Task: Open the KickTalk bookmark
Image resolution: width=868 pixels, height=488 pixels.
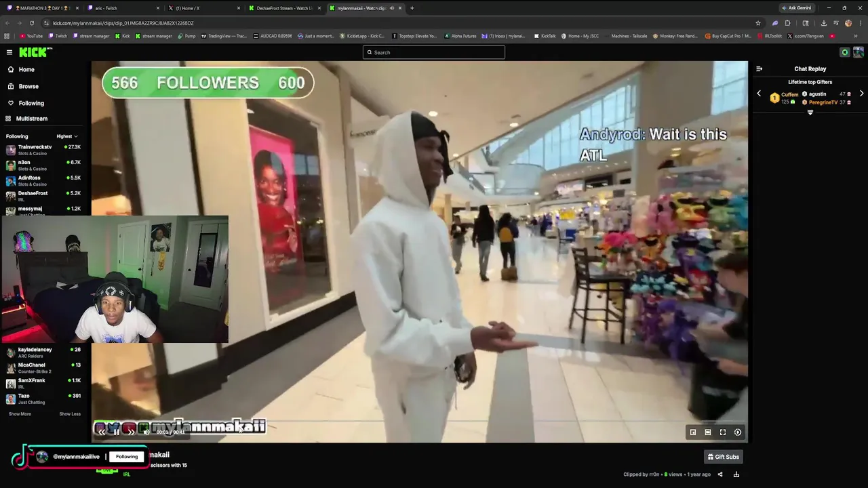Action: click(x=546, y=36)
